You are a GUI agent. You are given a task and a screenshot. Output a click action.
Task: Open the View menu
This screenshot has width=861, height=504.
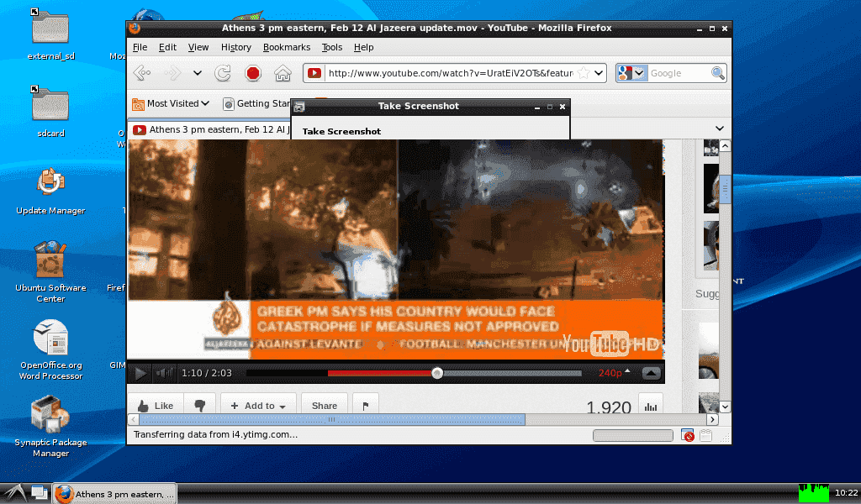198,47
